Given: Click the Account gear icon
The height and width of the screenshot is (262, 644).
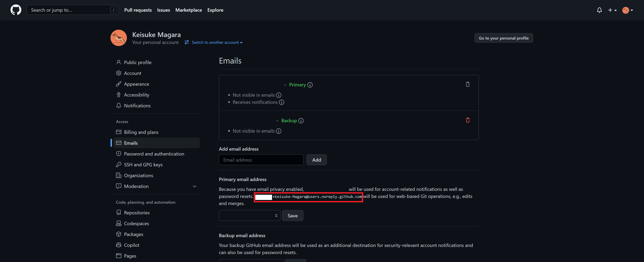Looking at the screenshot, I should pyautogui.click(x=119, y=73).
